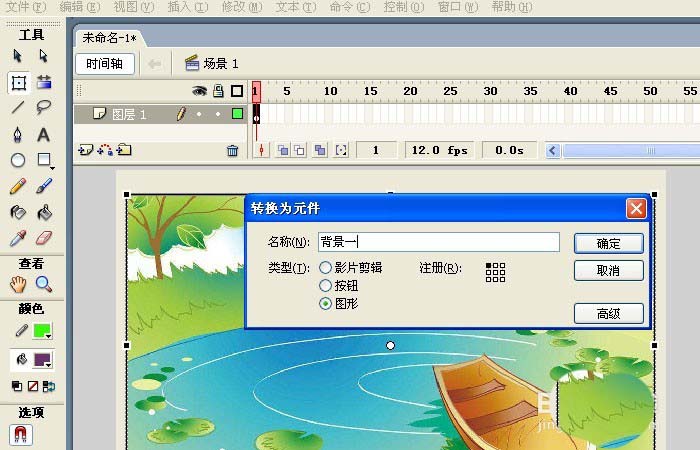Toggle Edit Multiple Frames
Viewport: 700px width, 450px height.
[x=320, y=150]
